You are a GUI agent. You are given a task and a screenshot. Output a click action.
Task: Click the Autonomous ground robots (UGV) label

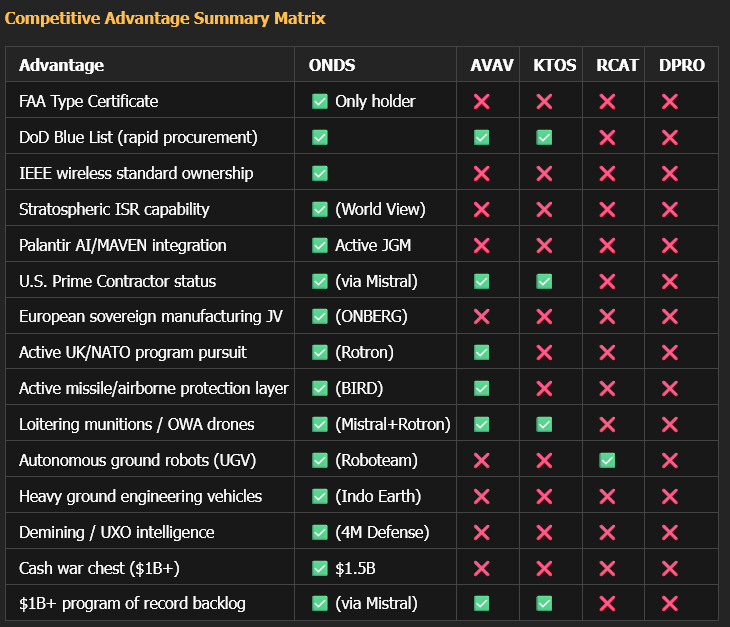click(x=137, y=460)
